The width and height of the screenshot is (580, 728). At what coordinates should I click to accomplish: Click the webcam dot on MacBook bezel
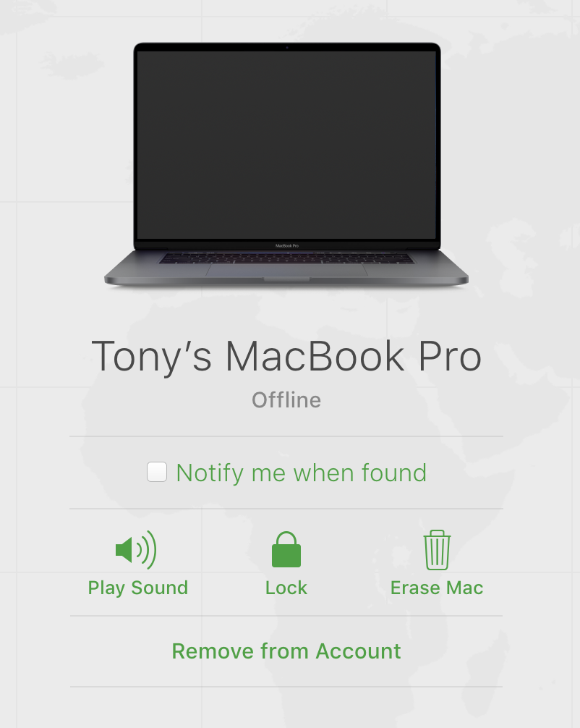click(x=287, y=47)
